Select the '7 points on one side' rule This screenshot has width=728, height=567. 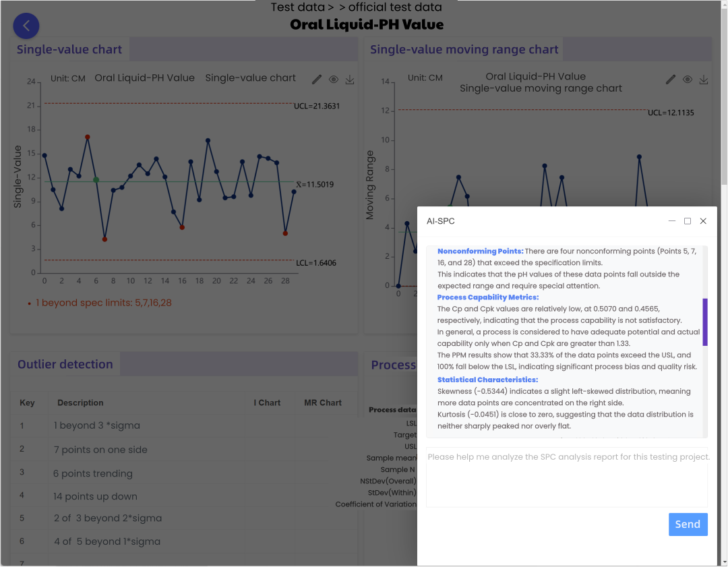[x=100, y=450]
